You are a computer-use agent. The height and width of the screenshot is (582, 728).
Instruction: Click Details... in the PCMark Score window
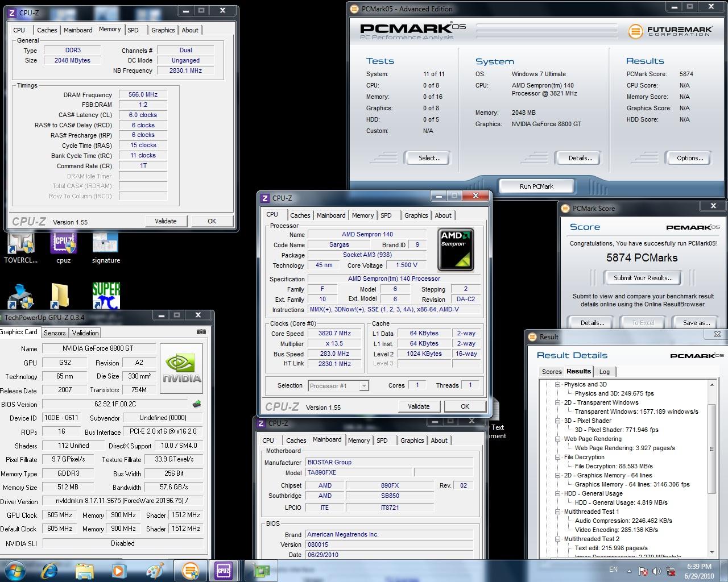tap(592, 323)
